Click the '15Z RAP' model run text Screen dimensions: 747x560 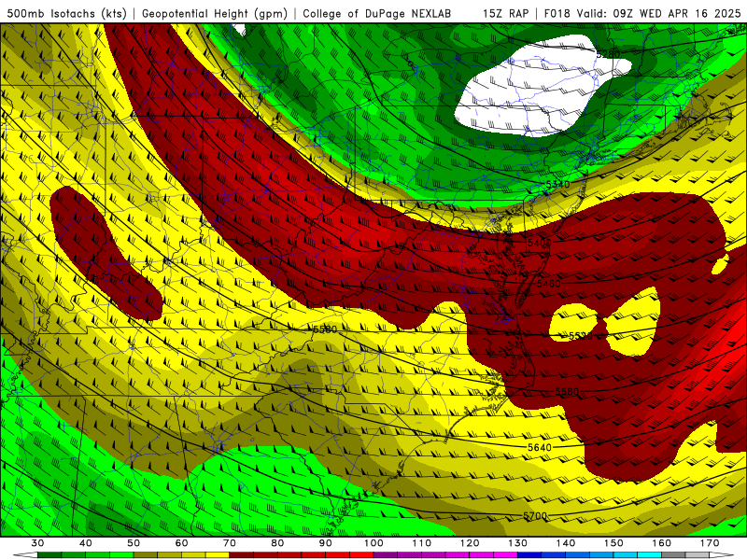click(x=505, y=14)
